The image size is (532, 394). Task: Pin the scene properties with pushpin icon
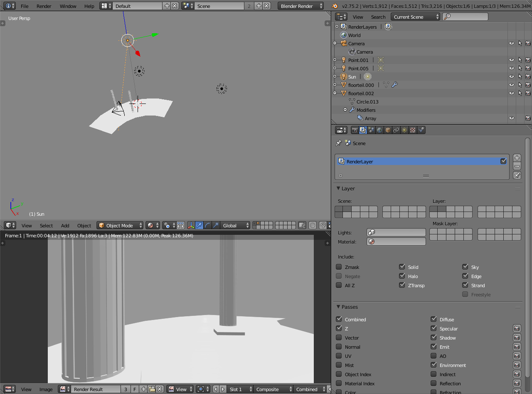pos(338,143)
